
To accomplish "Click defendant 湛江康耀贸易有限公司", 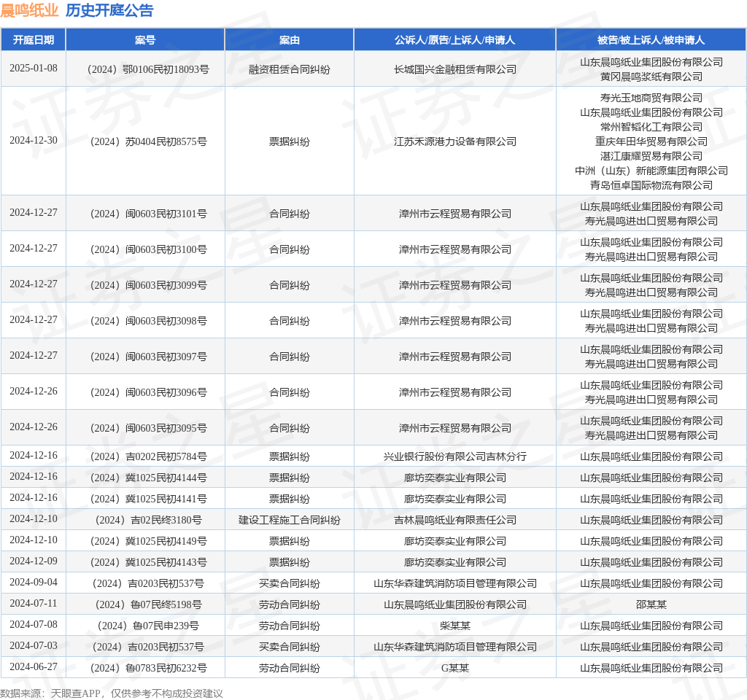I will [x=651, y=156].
